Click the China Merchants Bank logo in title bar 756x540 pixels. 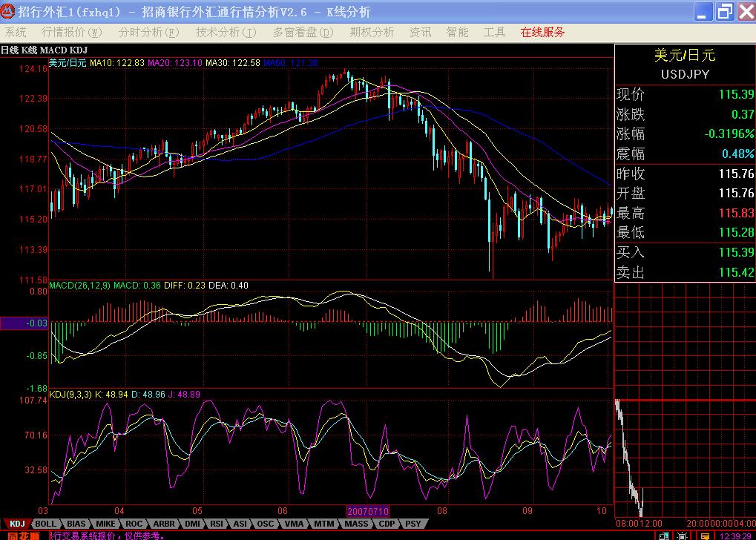[x=7, y=11]
